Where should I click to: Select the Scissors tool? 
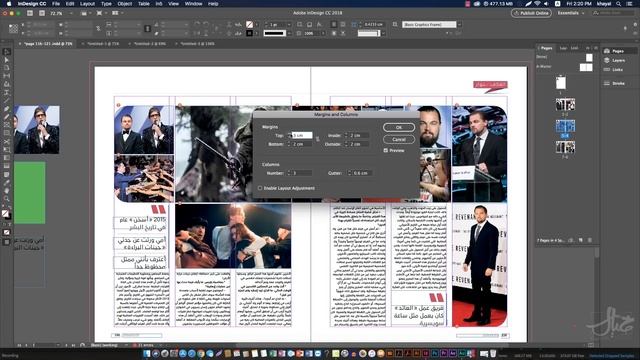click(x=7, y=142)
